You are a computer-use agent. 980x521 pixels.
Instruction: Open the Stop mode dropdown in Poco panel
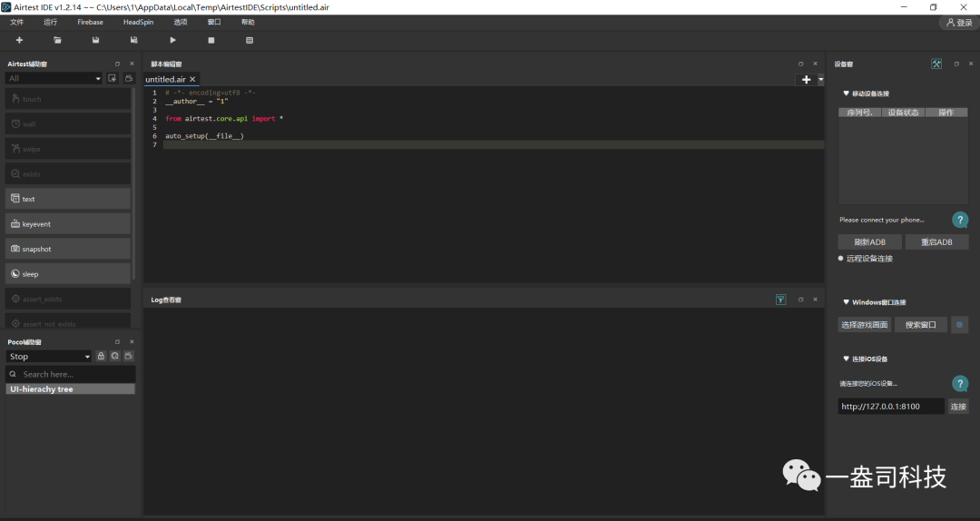coord(49,357)
